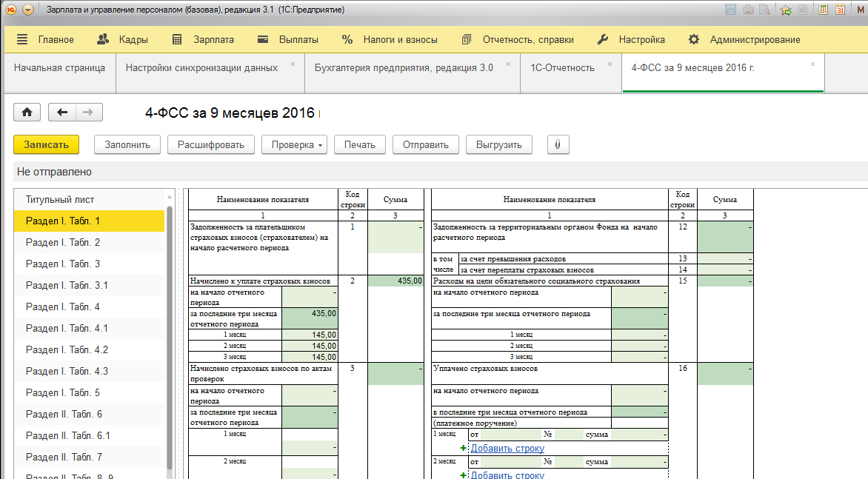
Task: Click the Отправить button
Action: coord(426,145)
